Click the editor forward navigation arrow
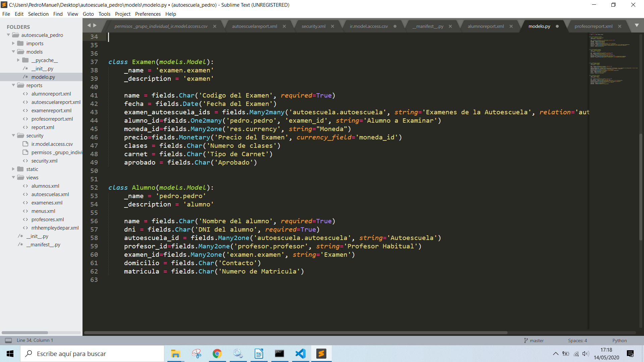The height and width of the screenshot is (362, 644). coord(96,25)
